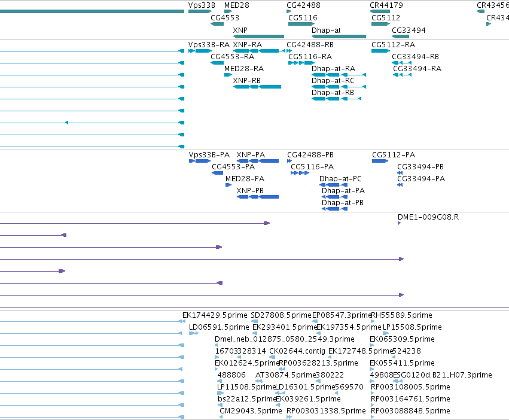Click the Vps33B-PA protein feature

coord(200,161)
